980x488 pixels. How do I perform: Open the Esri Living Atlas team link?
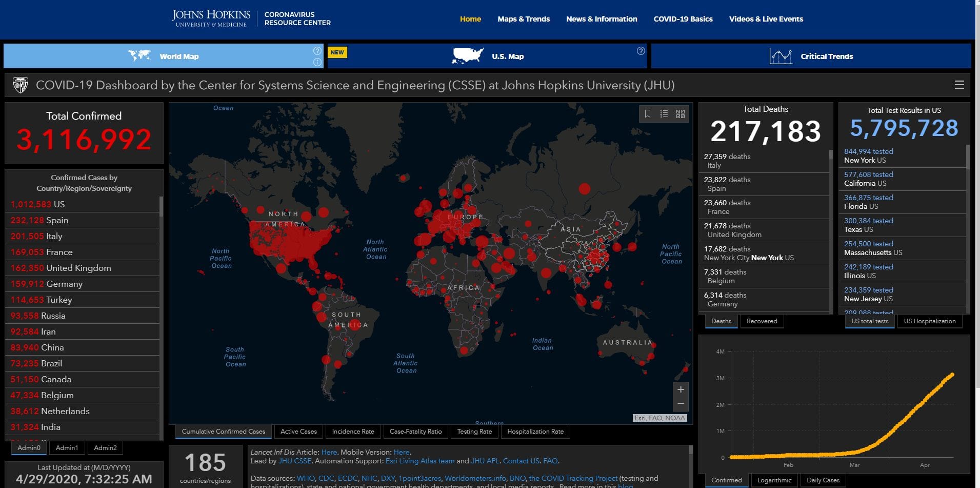(x=420, y=461)
